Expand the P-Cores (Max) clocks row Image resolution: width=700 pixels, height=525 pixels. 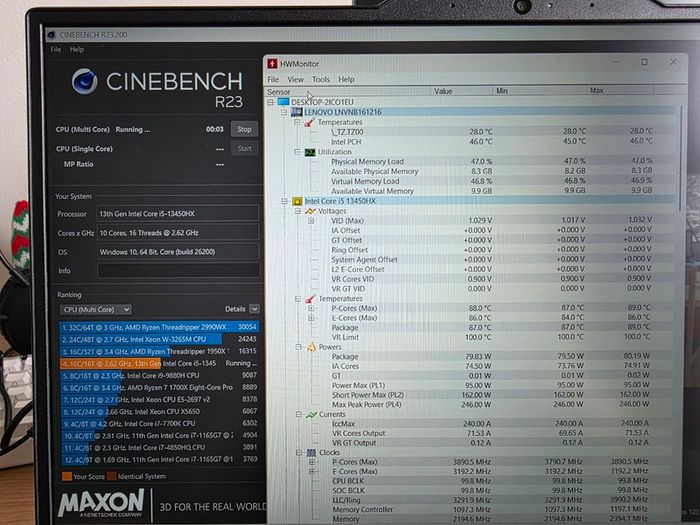coord(312,462)
